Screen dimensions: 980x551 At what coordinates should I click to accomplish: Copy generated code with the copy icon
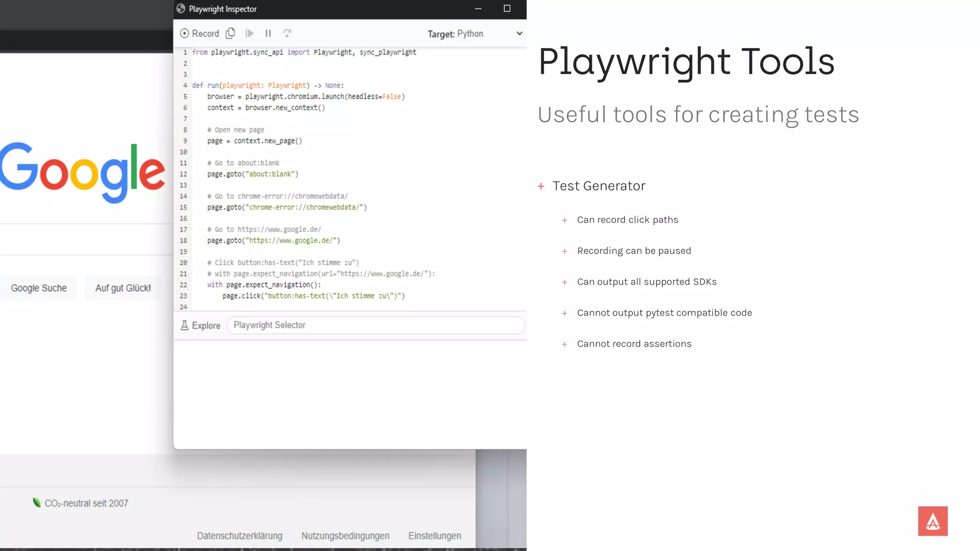click(231, 33)
